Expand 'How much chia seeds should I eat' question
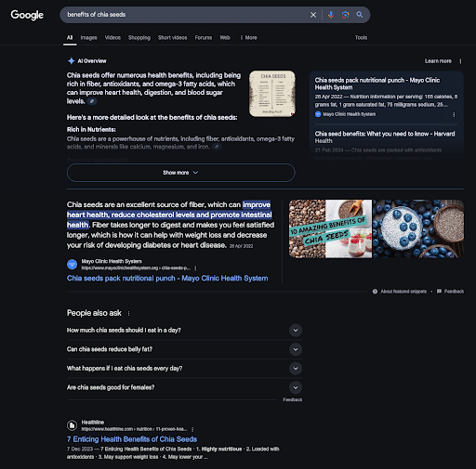 tap(184, 331)
